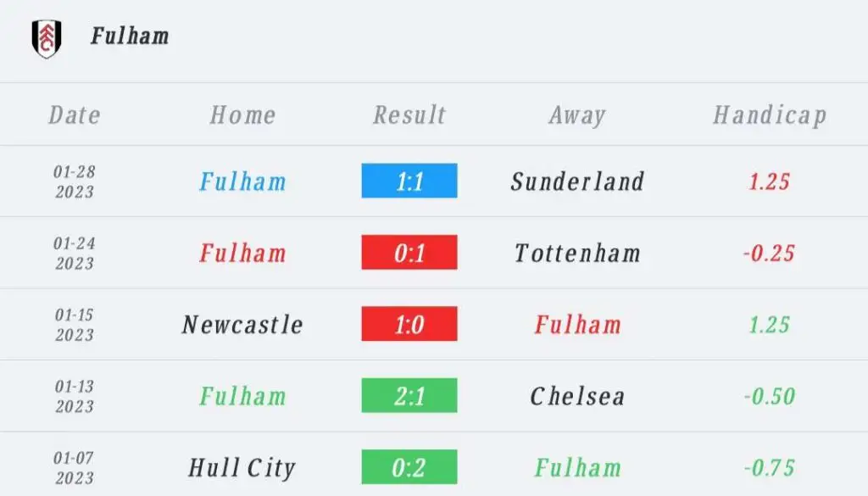
Task: Sort by the Result column header
Action: click(x=409, y=115)
